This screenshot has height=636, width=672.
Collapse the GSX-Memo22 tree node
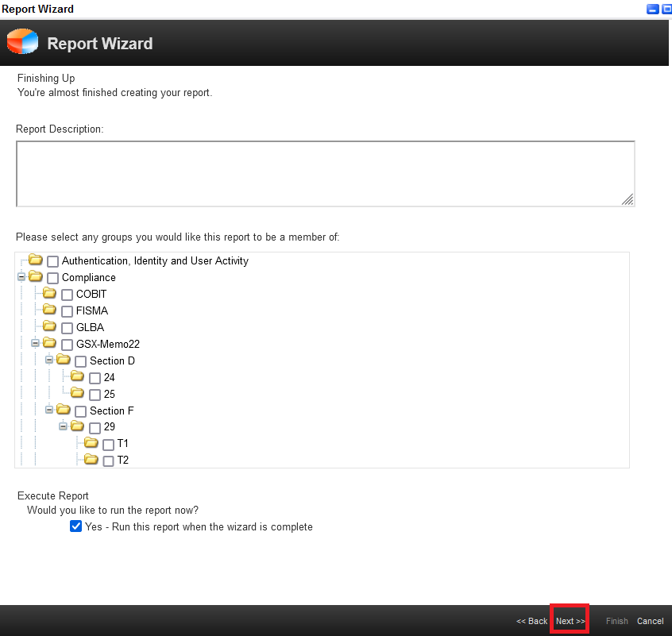pyautogui.click(x=35, y=343)
